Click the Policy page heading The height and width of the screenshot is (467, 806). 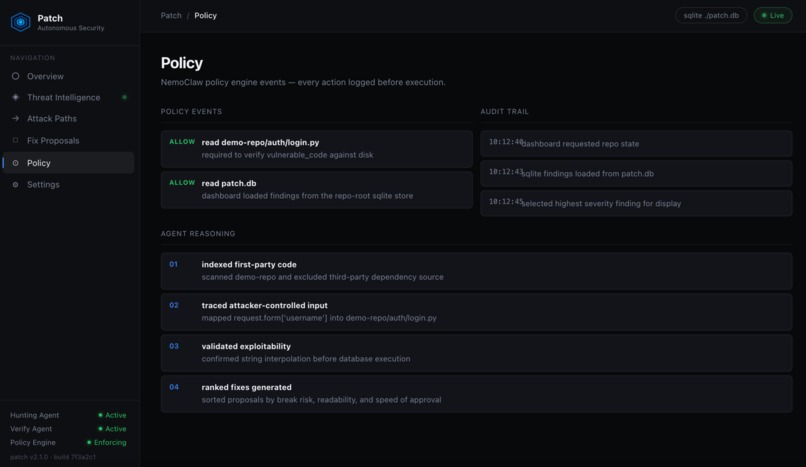181,63
